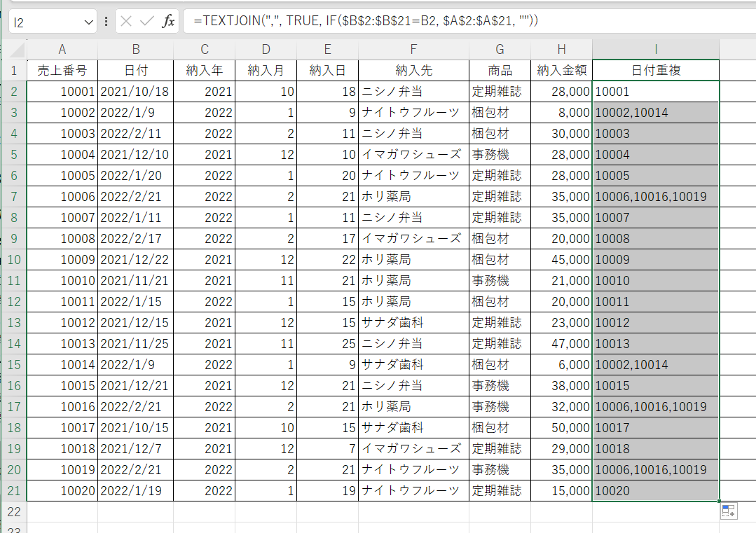This screenshot has width=756, height=533.
Task: Select column H header
Action: click(561, 49)
